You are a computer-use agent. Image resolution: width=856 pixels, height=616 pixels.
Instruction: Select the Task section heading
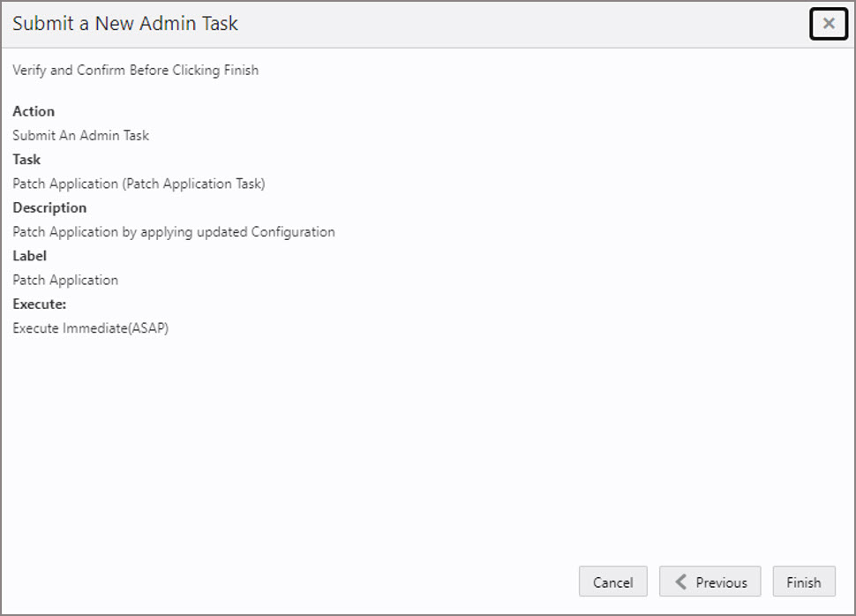[x=26, y=160]
